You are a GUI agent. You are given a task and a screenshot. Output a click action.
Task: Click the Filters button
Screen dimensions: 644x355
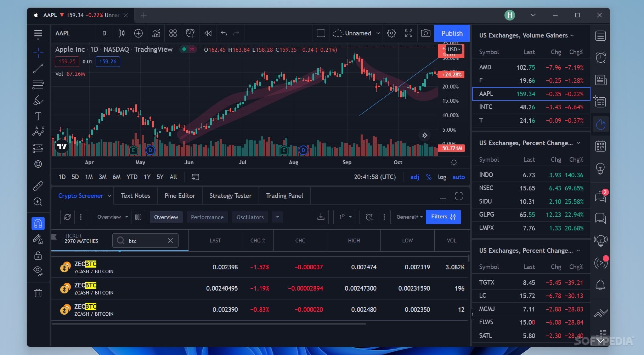[443, 217]
